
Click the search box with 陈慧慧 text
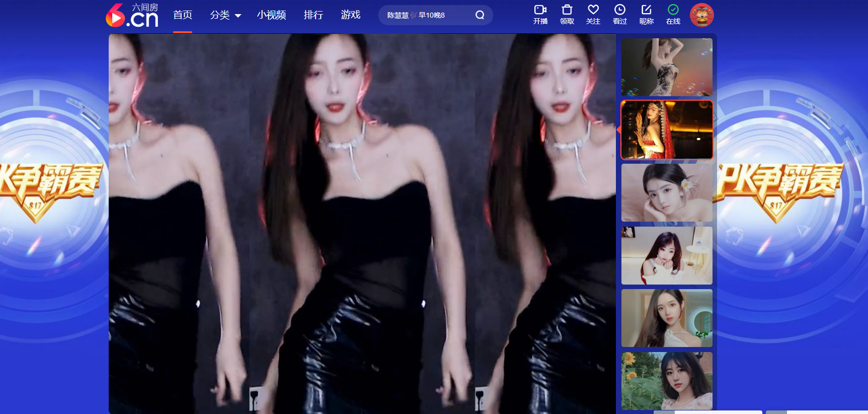pyautogui.click(x=436, y=15)
